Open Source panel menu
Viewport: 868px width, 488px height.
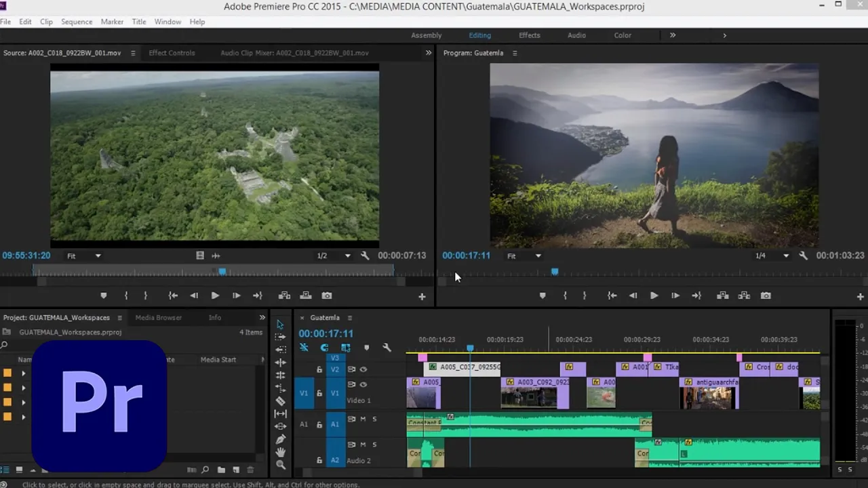tap(133, 53)
